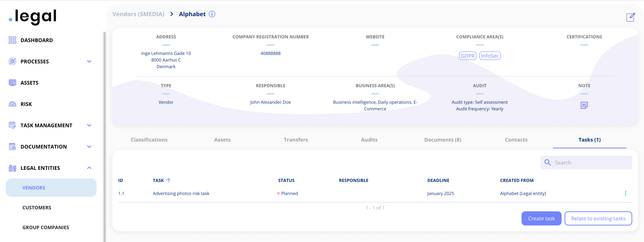Viewport: 644px width, 242px height.
Task: Click the Business intelligence business areas text
Action: pos(375,105)
